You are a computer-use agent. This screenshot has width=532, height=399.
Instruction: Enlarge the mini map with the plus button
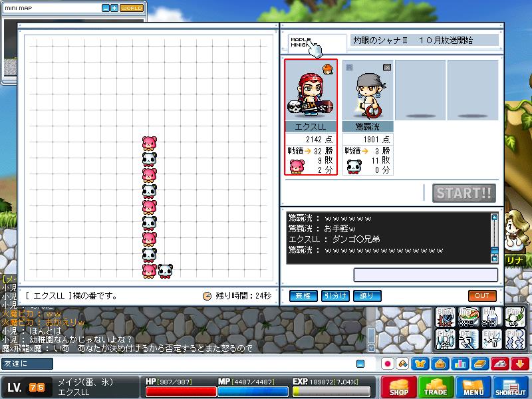114,8
